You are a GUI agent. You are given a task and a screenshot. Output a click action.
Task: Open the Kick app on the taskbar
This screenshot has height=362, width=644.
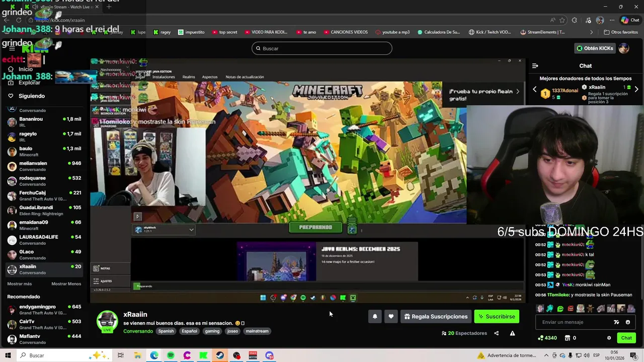pyautogui.click(x=203, y=355)
